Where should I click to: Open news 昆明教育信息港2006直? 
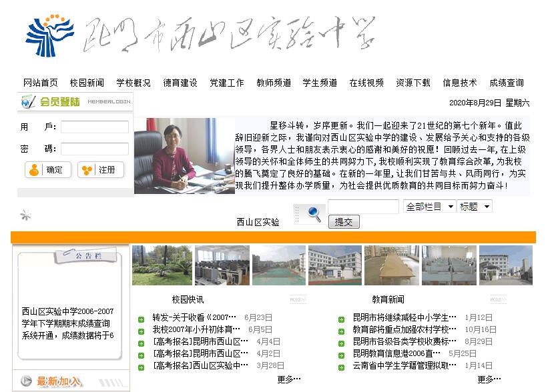click(x=396, y=353)
